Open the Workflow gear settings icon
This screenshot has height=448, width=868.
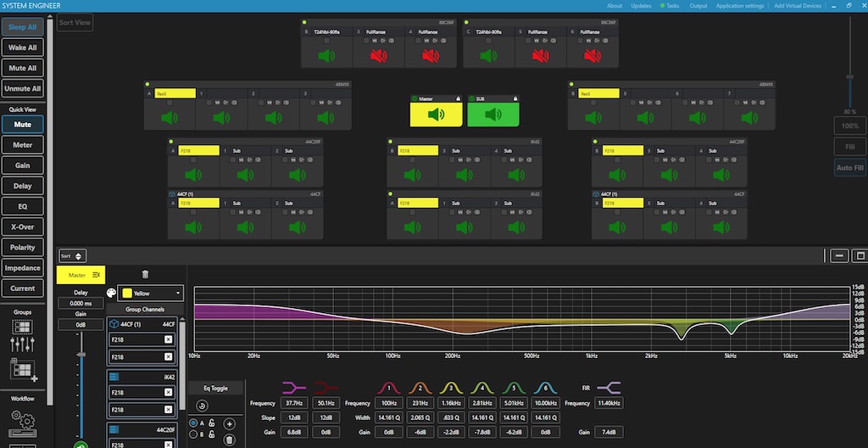[22, 419]
